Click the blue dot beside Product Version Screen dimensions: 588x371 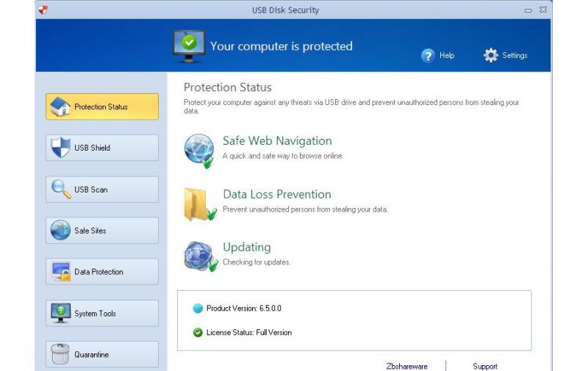coord(198,309)
